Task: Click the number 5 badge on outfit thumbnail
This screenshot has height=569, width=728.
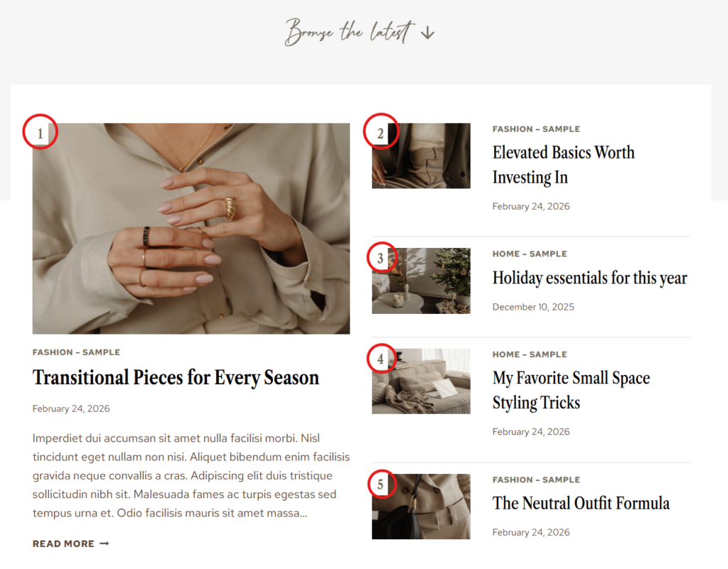Action: [380, 484]
